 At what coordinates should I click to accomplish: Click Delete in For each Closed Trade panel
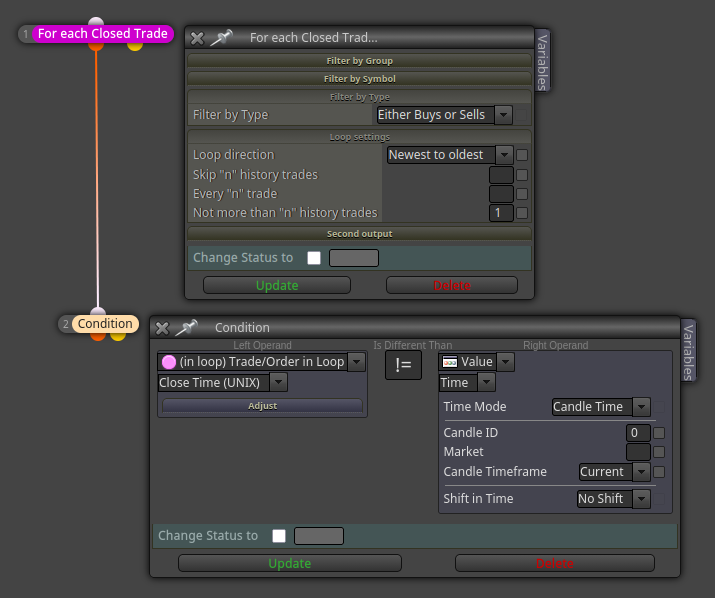click(x=452, y=286)
